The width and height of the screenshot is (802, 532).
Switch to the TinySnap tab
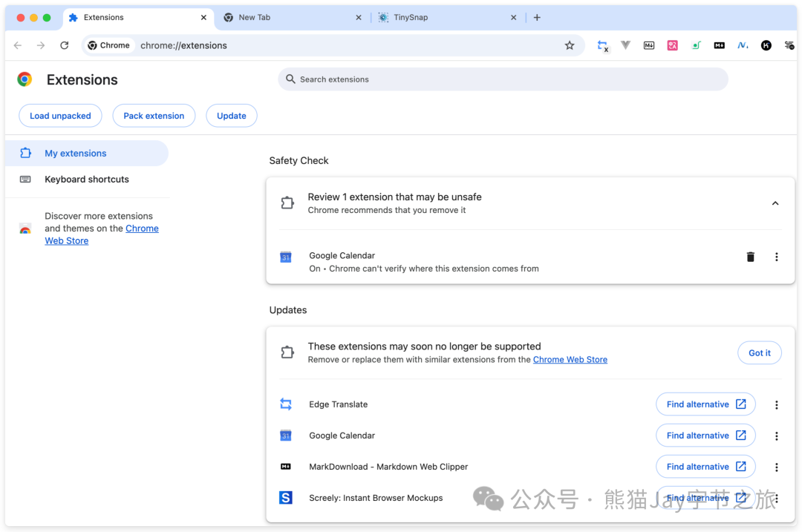448,17
